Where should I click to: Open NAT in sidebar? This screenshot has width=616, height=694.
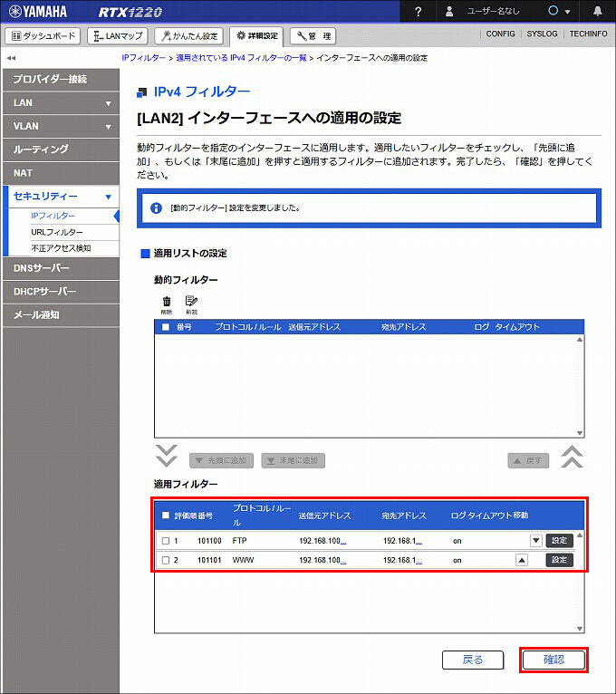click(x=61, y=174)
